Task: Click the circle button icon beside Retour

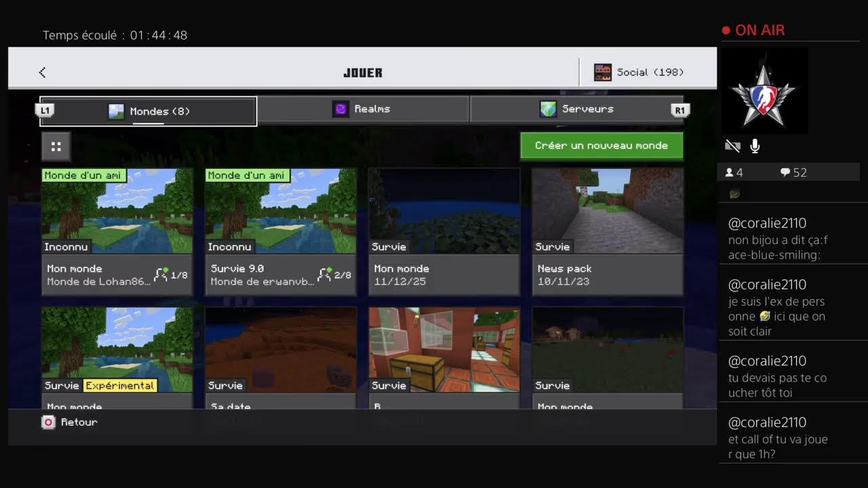Action: 48,422
